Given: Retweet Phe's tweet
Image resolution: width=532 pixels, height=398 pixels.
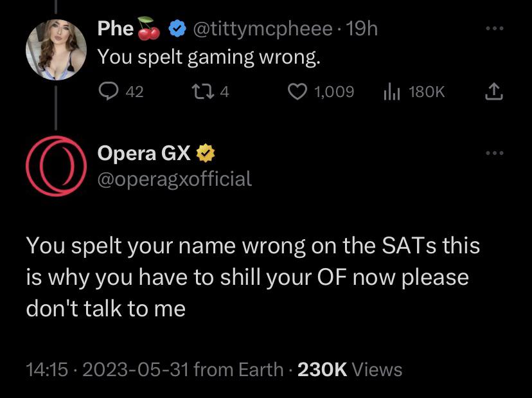Looking at the screenshot, I should (201, 92).
